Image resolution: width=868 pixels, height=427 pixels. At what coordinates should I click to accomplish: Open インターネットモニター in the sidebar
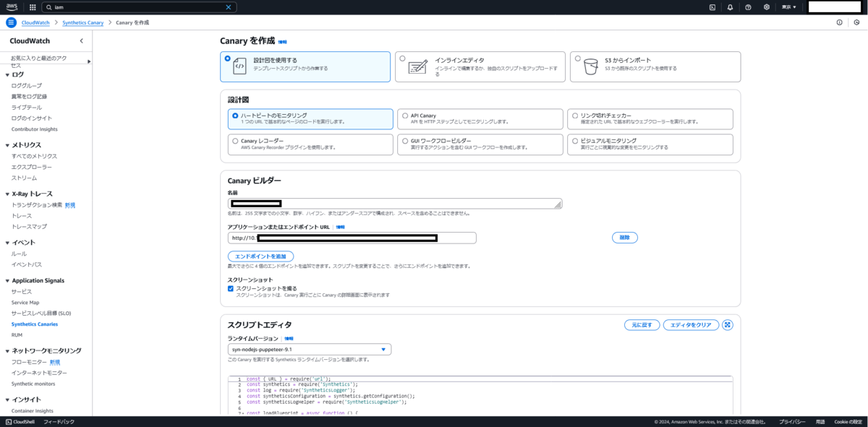39,373
